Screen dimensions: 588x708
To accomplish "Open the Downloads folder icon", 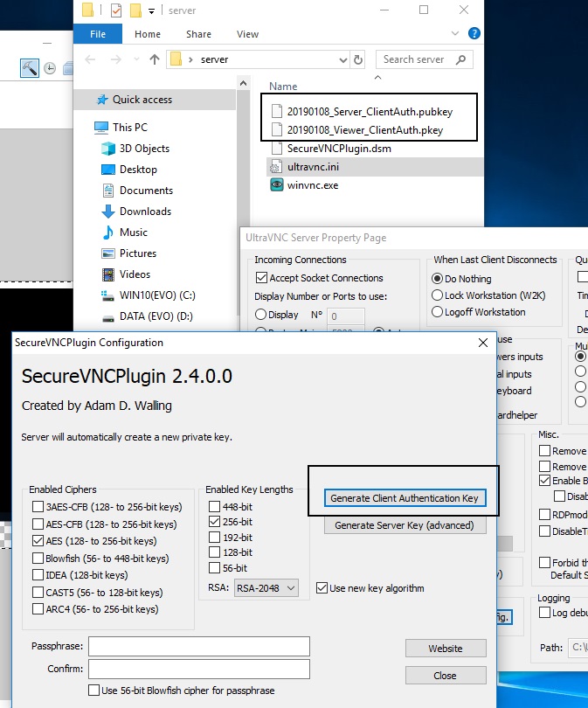I will [108, 212].
